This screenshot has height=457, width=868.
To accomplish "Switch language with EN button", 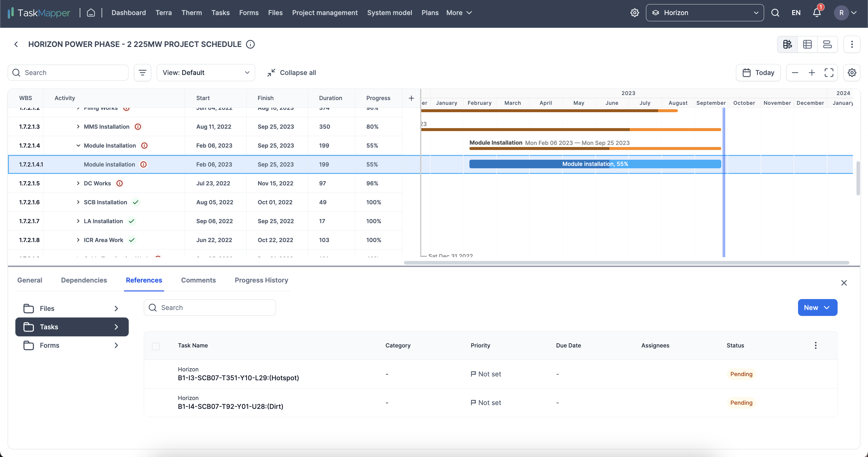I will [796, 13].
